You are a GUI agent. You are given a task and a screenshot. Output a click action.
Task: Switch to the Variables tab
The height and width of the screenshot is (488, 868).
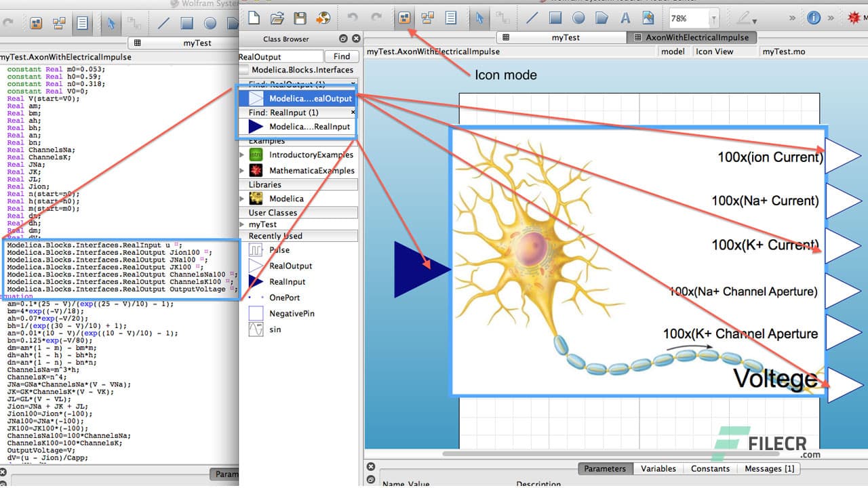point(658,468)
